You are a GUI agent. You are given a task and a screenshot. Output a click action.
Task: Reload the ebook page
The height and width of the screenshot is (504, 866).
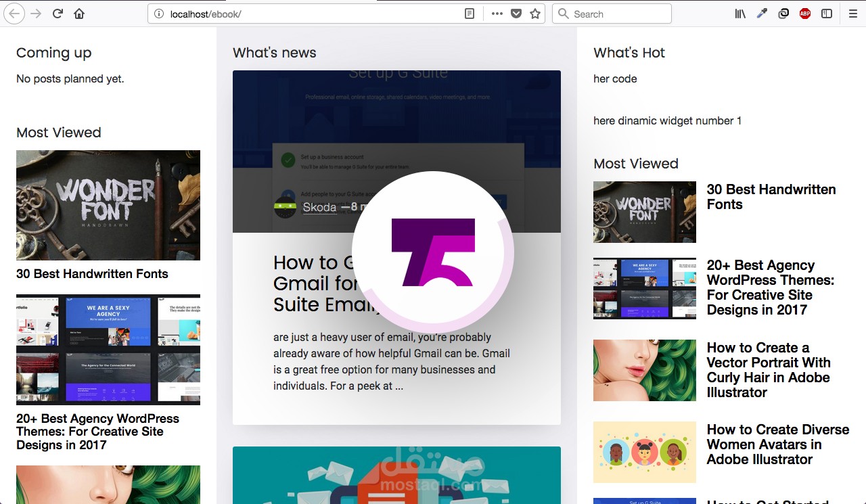tap(57, 13)
